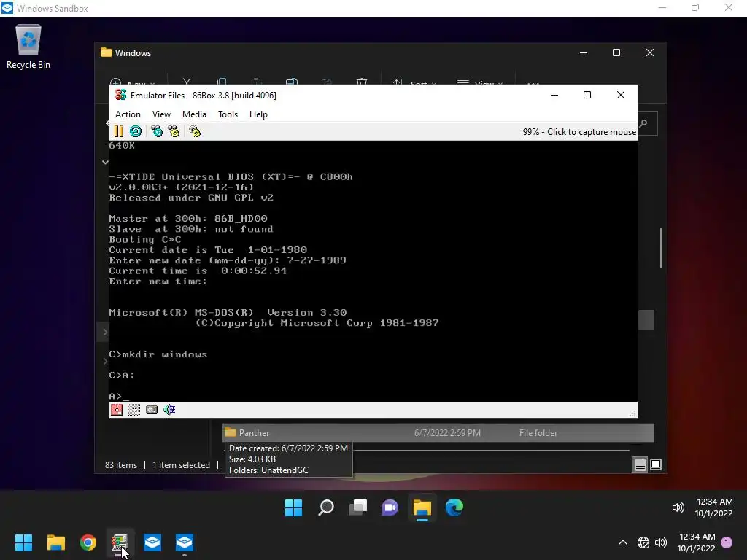Click the Panther date 6/7/2022 2:59 PM
The width and height of the screenshot is (747, 560).
tap(447, 433)
